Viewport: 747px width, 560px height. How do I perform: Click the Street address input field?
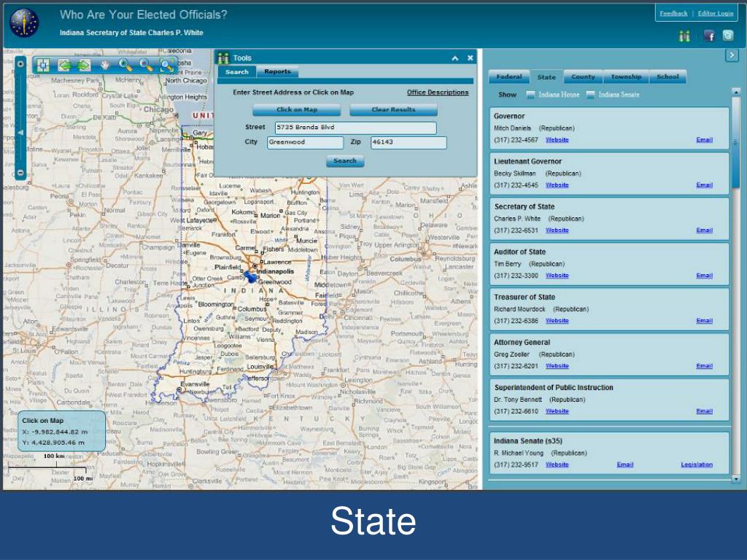coord(355,128)
